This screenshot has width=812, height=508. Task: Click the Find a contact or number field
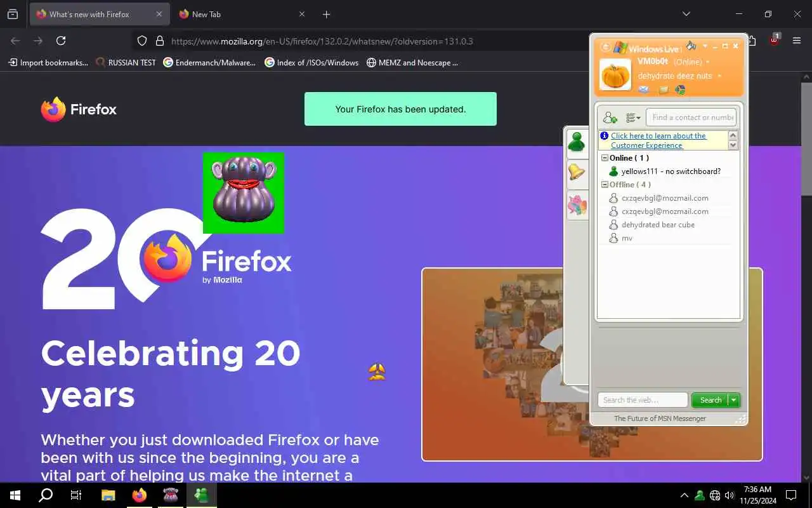(691, 117)
